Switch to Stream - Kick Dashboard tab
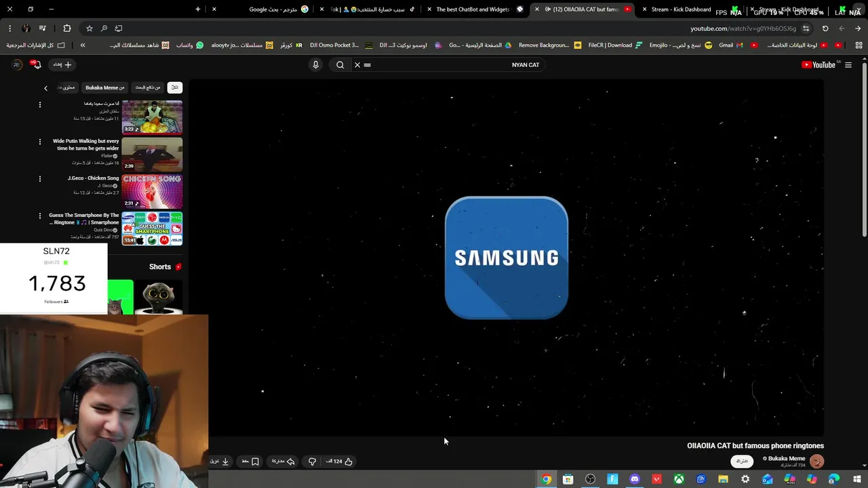Screen dimensions: 868x488 [681, 9]
